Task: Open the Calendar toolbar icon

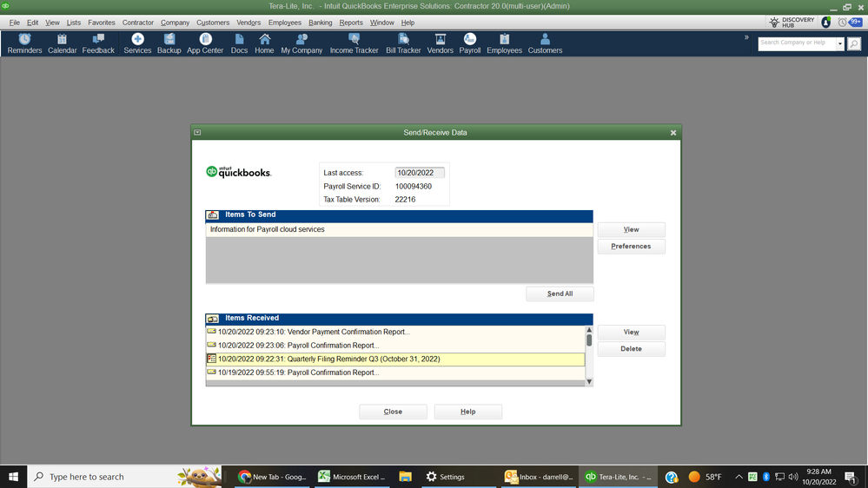Action: (x=62, y=43)
